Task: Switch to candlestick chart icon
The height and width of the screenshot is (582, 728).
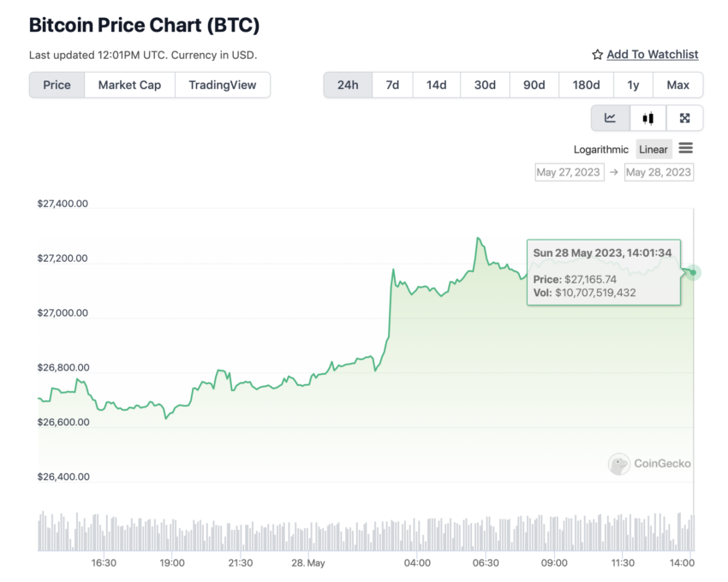Action: coord(647,118)
